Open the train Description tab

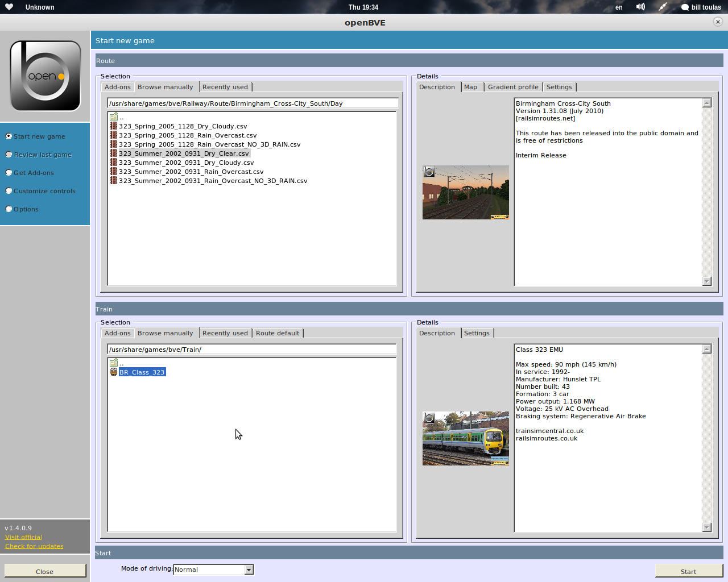(437, 333)
